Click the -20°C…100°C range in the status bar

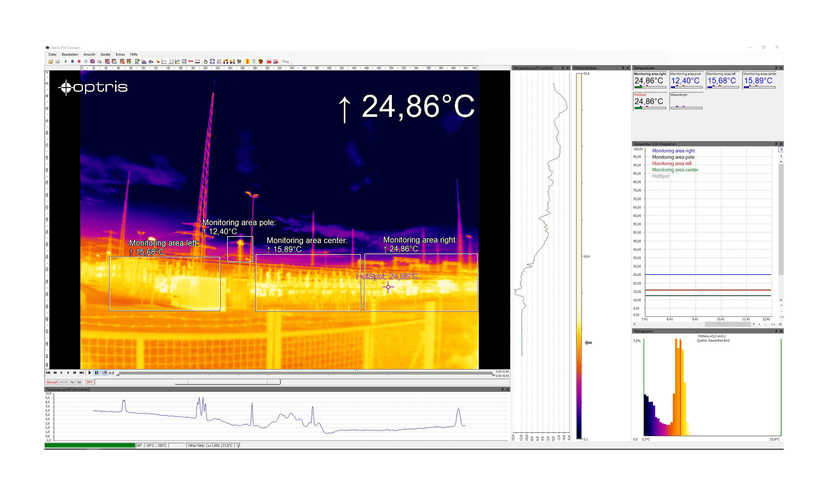[x=156, y=445]
